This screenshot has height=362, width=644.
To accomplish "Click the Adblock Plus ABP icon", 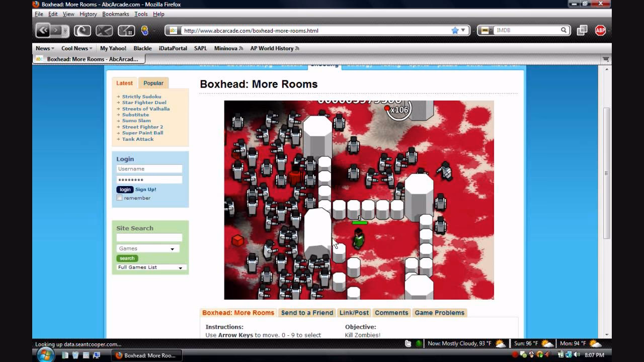I will coord(600,30).
